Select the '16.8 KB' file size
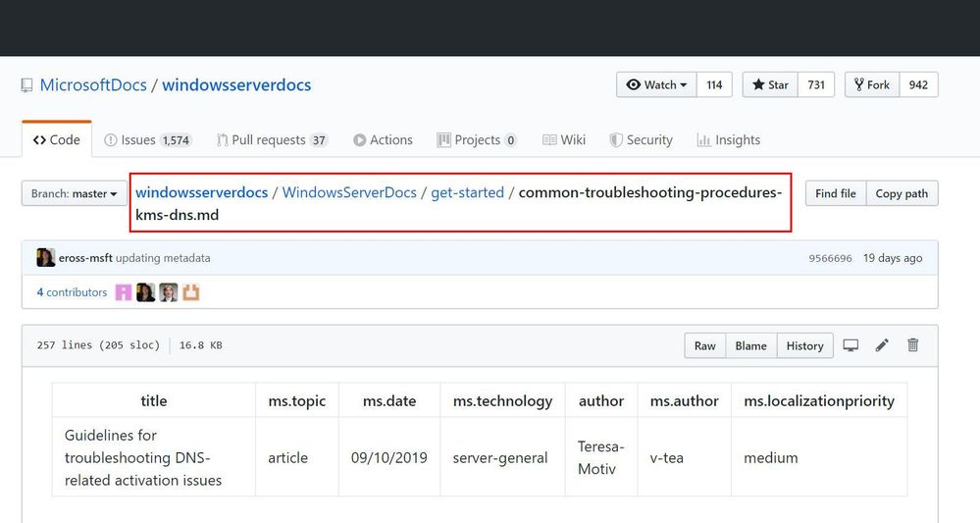Image resolution: width=980 pixels, height=523 pixels. [x=201, y=345]
